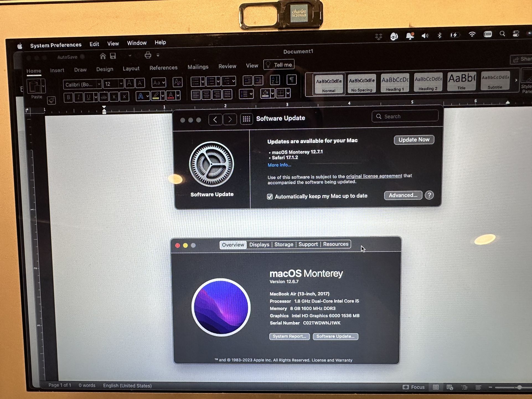Click the question mark help button
This screenshot has width=532, height=399.
pyautogui.click(x=429, y=195)
